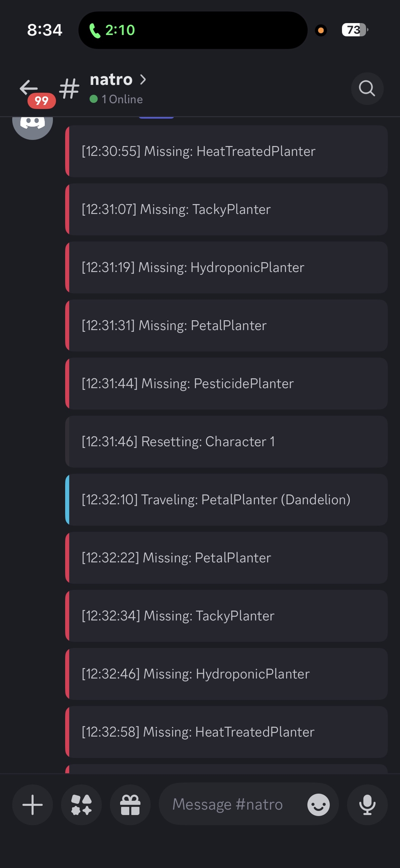The image size is (400, 868).
Task: Open the natro channel title
Action: point(111,80)
